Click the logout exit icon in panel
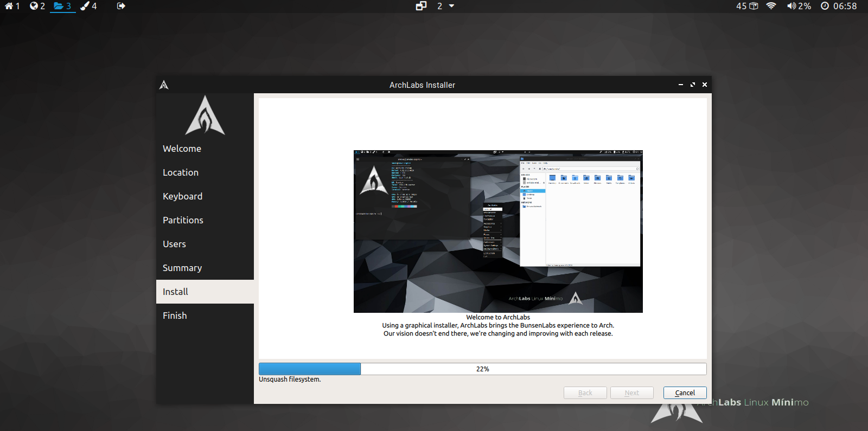Image resolution: width=868 pixels, height=431 pixels. (x=121, y=6)
